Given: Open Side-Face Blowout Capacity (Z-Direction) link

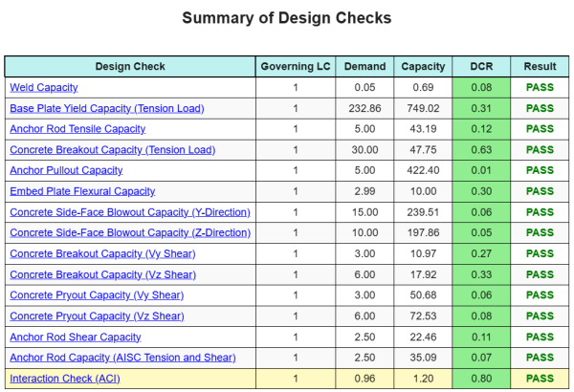Looking at the screenshot, I should (x=130, y=232).
